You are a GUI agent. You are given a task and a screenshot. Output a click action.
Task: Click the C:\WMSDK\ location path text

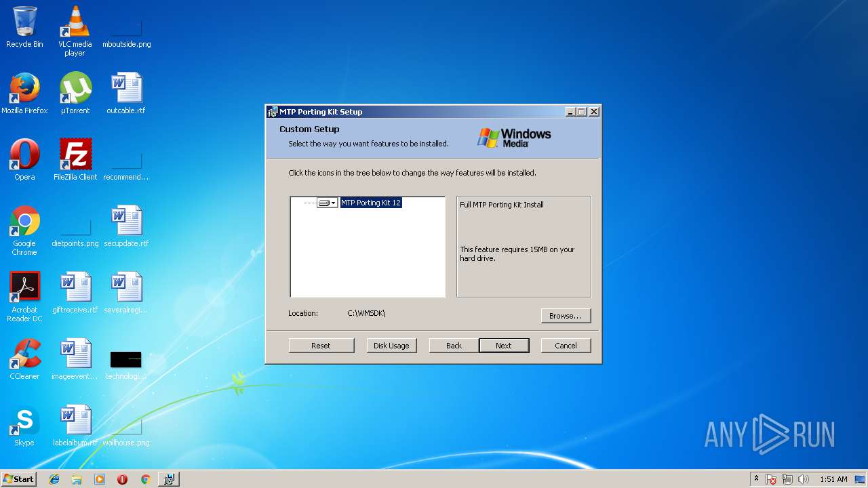[x=366, y=313]
